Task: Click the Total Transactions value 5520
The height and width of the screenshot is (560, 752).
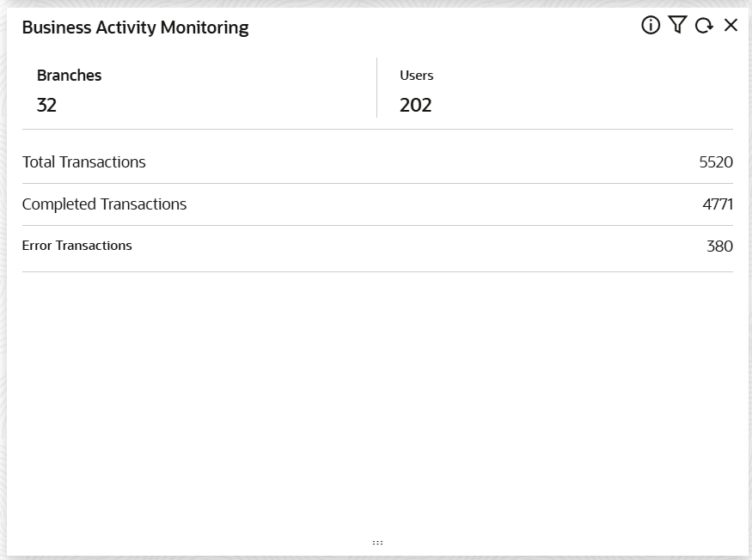Action: point(715,162)
